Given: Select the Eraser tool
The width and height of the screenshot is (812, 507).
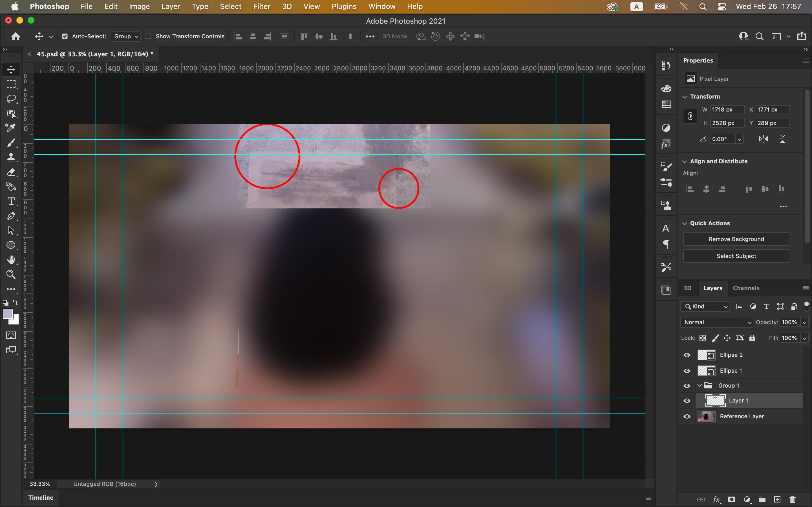Looking at the screenshot, I should tap(11, 172).
